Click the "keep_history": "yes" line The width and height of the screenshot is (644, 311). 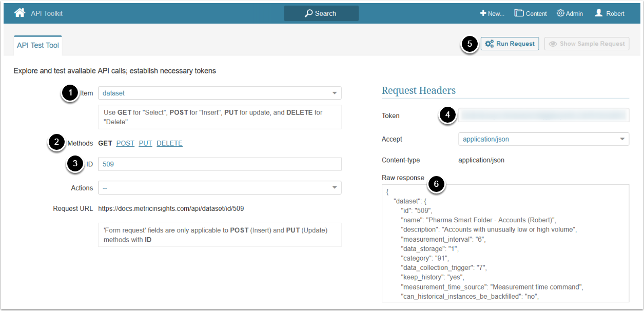[433, 277]
